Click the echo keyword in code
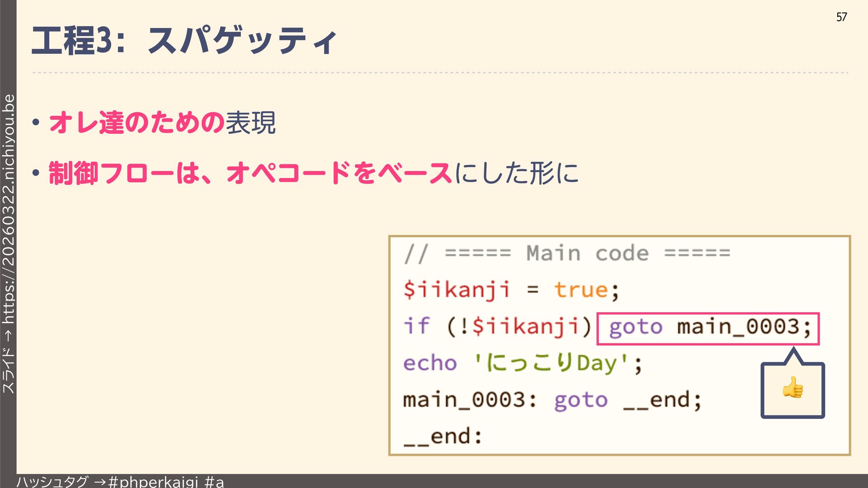This screenshot has height=488, width=868. (430, 363)
